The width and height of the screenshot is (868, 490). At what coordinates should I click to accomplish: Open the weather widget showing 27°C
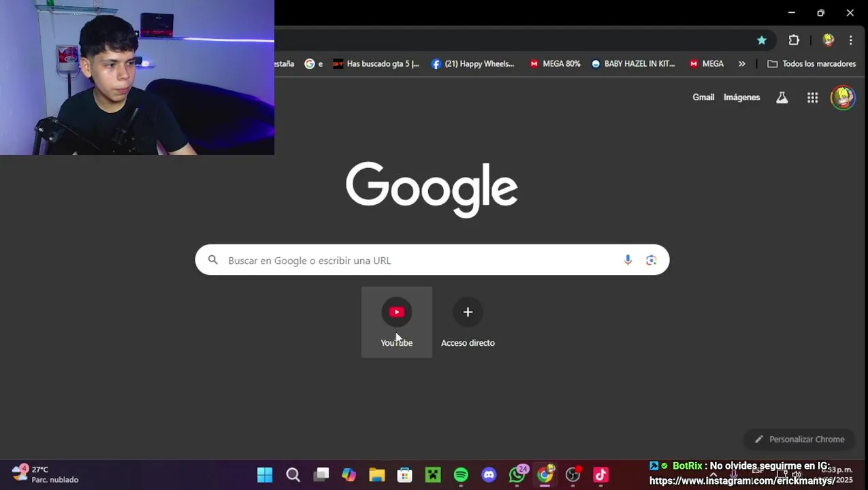45,474
